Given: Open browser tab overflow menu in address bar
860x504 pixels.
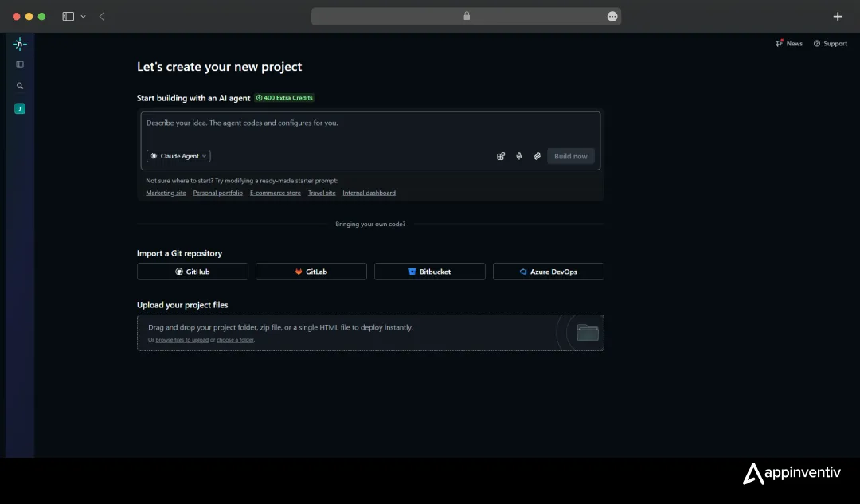Looking at the screenshot, I should point(612,16).
